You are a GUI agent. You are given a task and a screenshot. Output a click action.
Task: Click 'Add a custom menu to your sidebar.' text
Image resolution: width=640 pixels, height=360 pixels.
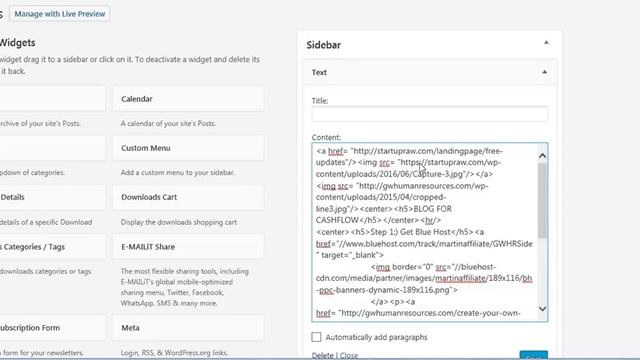[x=178, y=173]
